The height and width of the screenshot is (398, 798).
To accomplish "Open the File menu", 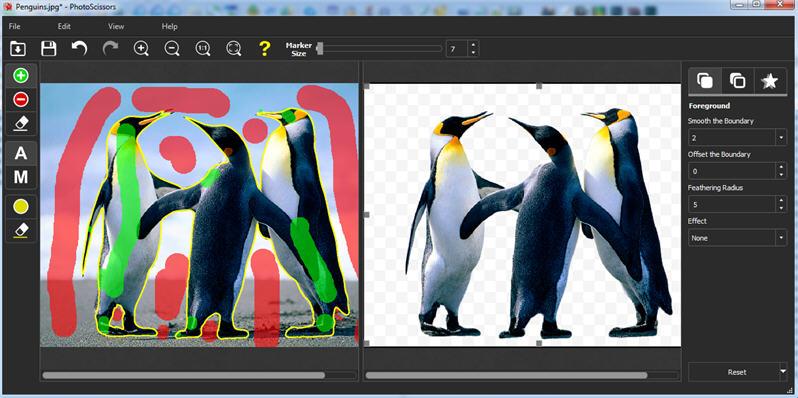I will pyautogui.click(x=15, y=26).
